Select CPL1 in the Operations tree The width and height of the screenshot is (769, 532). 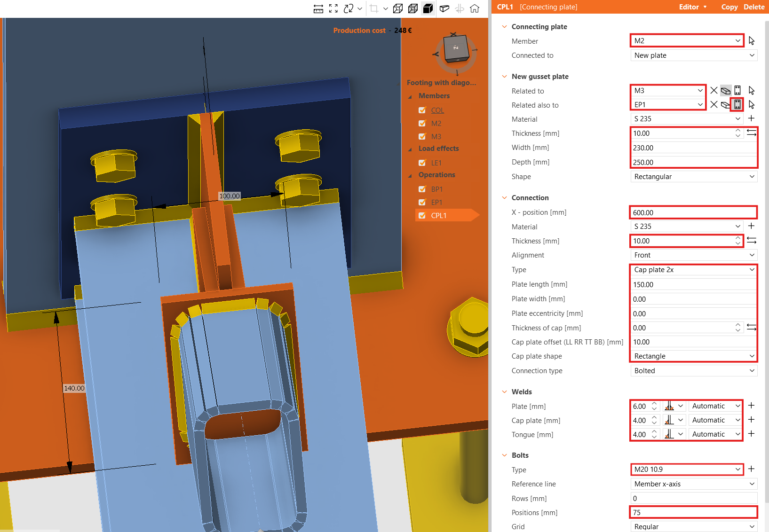click(438, 216)
